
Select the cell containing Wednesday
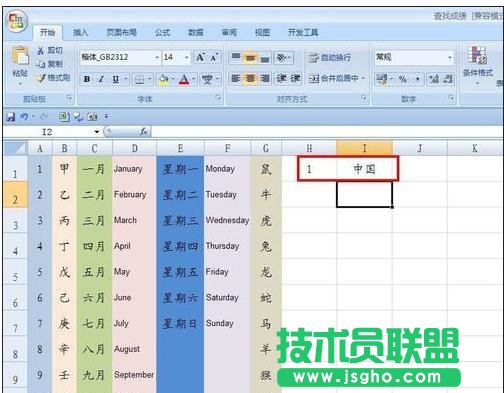(x=227, y=220)
